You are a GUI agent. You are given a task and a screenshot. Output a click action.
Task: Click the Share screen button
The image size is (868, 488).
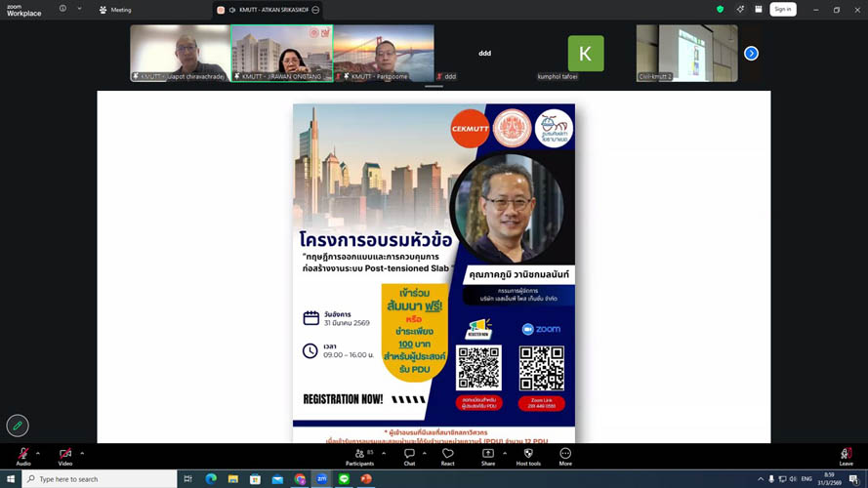point(487,457)
